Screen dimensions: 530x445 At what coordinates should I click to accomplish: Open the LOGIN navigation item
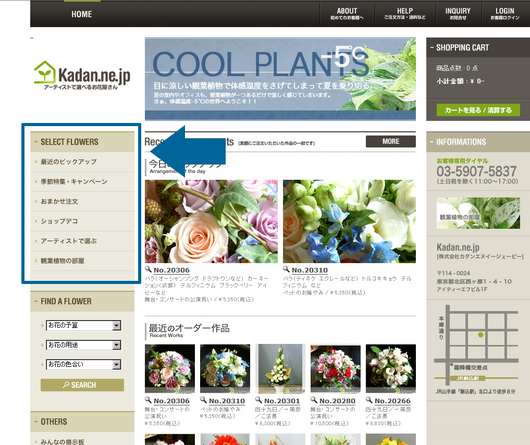click(x=505, y=14)
